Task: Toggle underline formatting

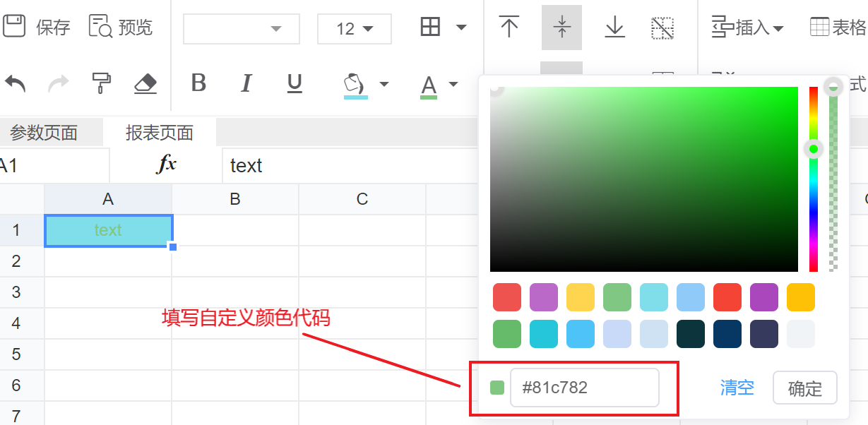Action: tap(295, 83)
